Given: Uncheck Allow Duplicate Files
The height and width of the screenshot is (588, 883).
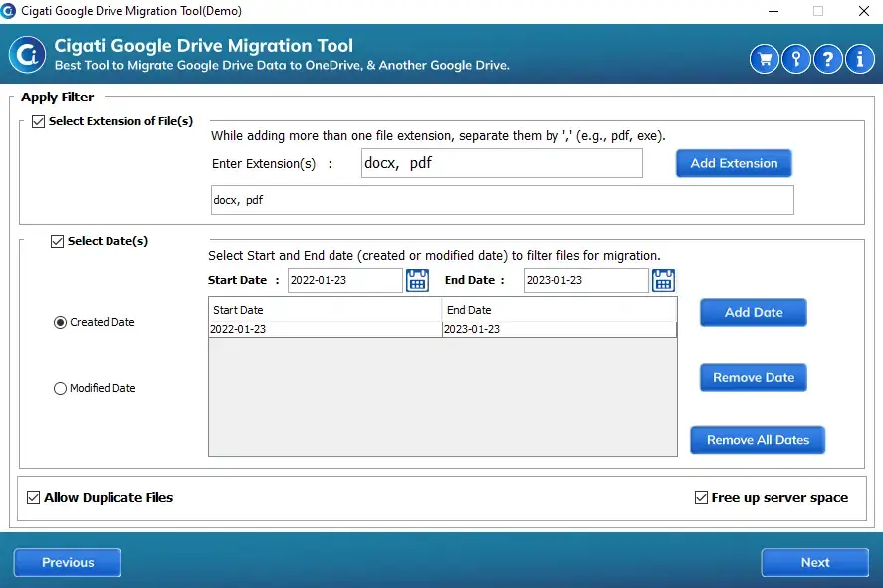Looking at the screenshot, I should click(x=33, y=498).
